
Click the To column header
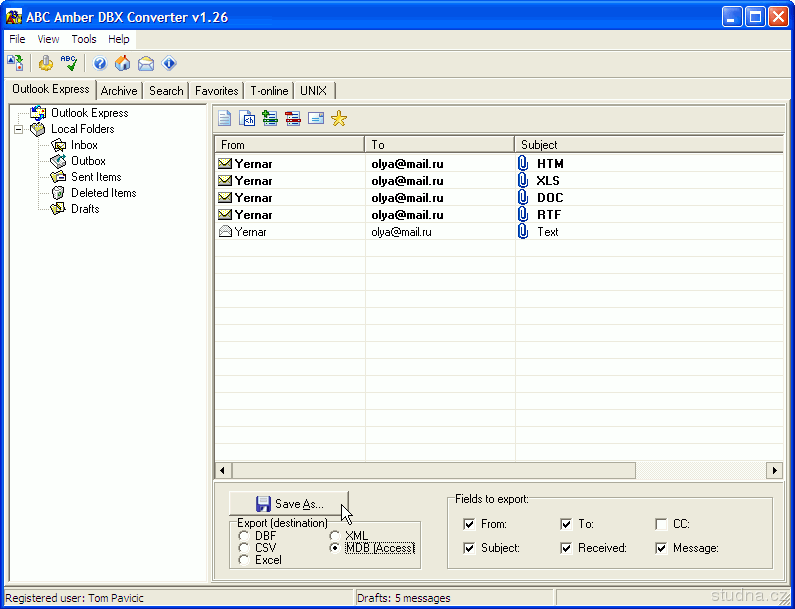click(440, 145)
